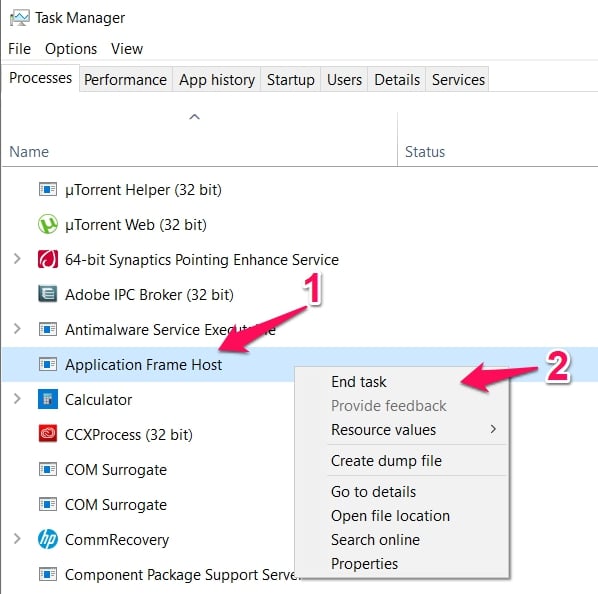Click the Application Frame Host icon
This screenshot has height=594, width=598.
[x=48, y=364]
